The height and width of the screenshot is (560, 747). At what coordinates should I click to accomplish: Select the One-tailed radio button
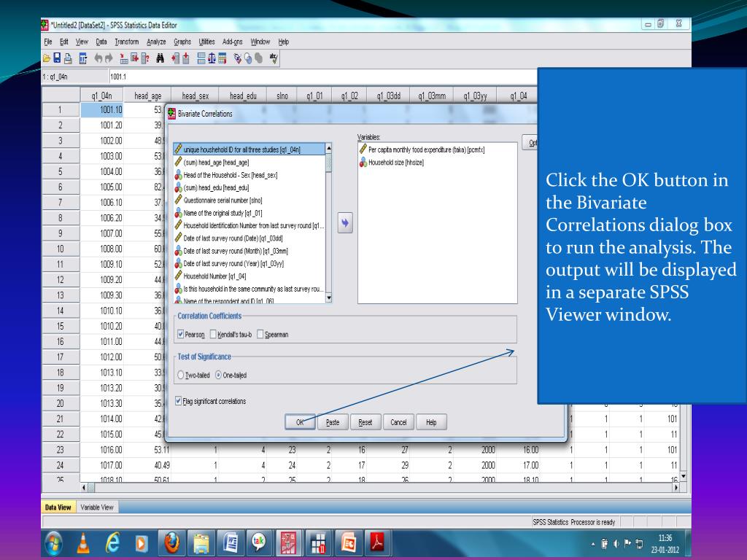tap(218, 376)
